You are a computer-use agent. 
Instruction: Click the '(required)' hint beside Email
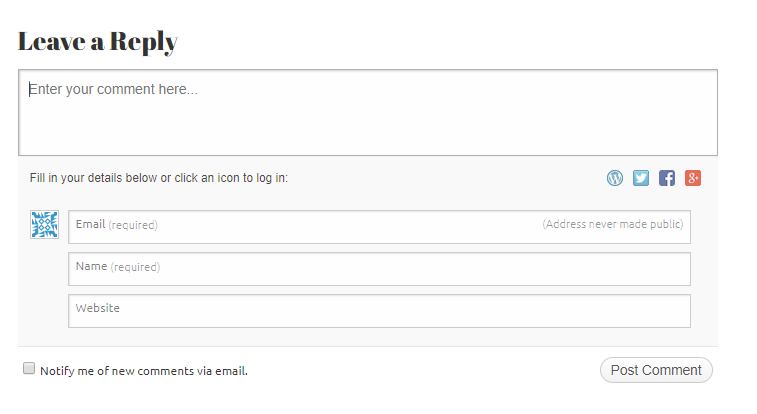(x=133, y=225)
